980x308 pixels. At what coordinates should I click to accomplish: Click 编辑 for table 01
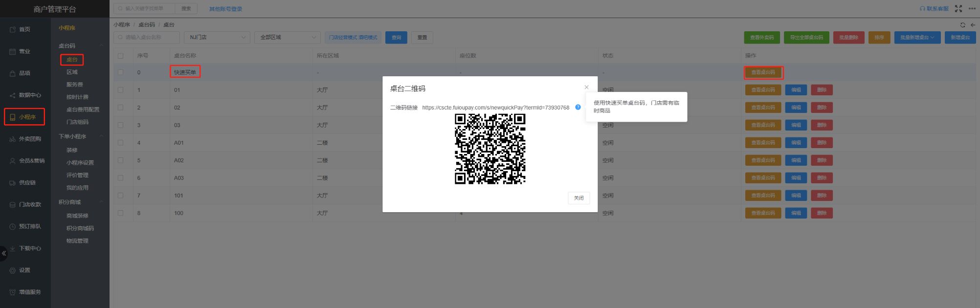[x=796, y=90]
